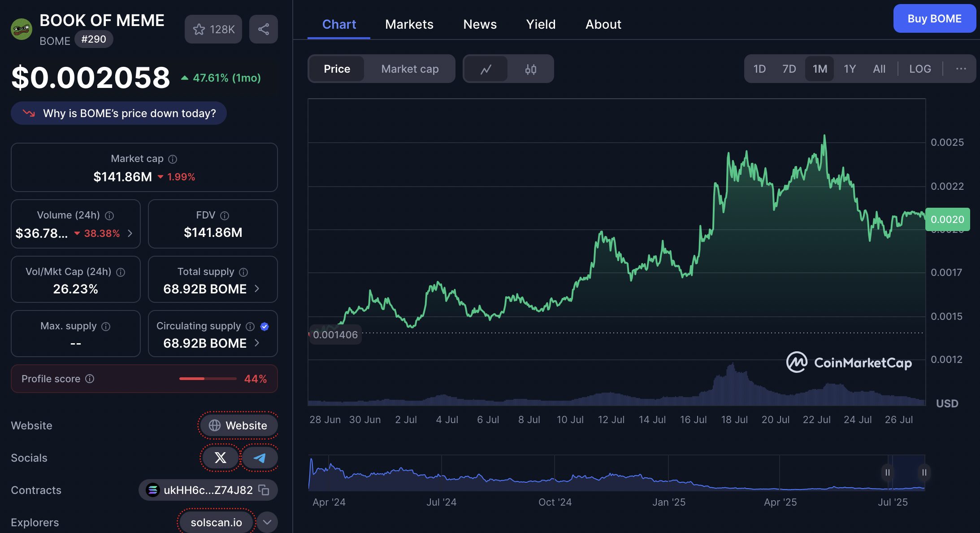Click the share icon button
Image resolution: width=980 pixels, height=533 pixels.
264,29
